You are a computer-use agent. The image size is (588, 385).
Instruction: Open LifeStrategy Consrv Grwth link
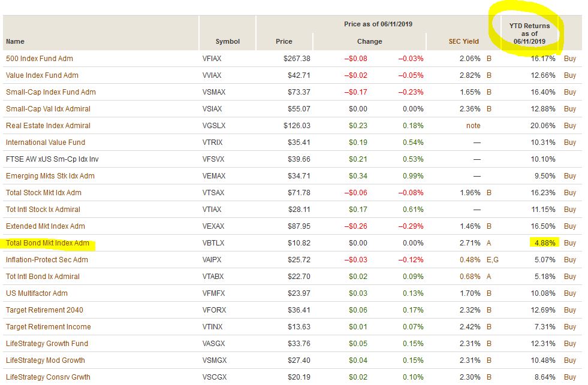click(48, 377)
